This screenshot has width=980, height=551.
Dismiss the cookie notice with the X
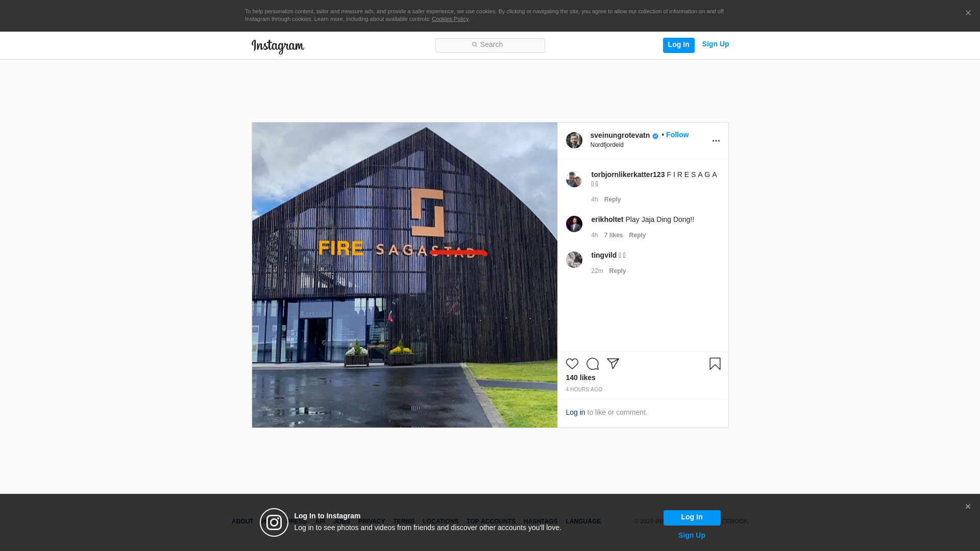point(968,13)
